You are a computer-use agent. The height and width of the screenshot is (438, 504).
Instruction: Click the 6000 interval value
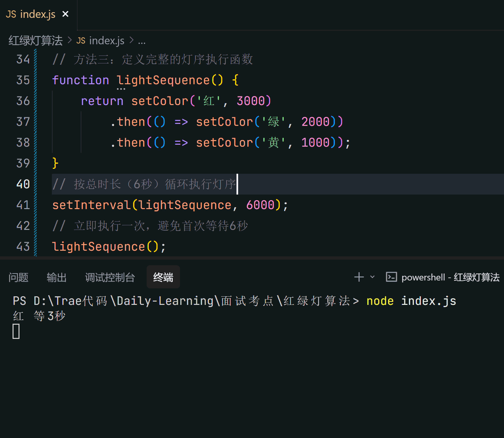(x=261, y=205)
